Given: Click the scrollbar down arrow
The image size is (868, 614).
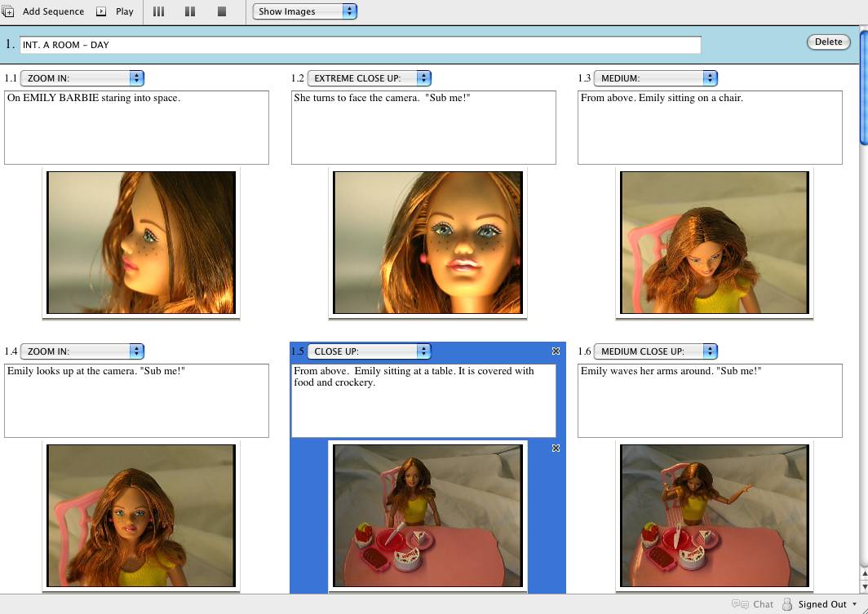Looking at the screenshot, I should (x=864, y=586).
